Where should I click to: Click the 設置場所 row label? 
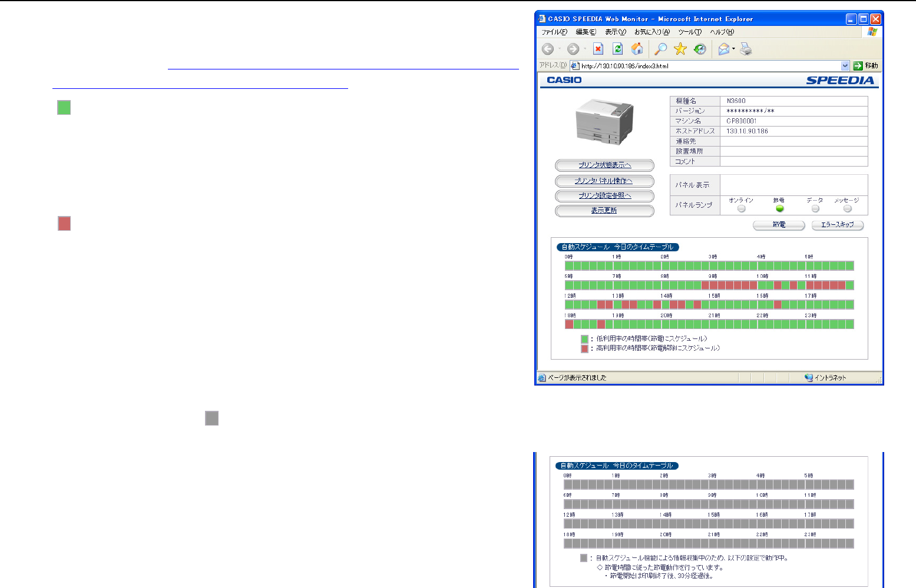click(689, 151)
